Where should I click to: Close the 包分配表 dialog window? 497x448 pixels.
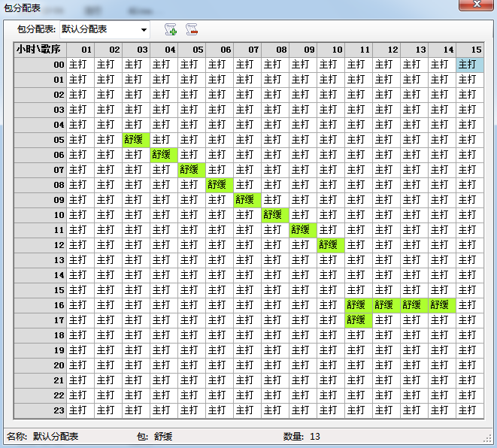pyautogui.click(x=475, y=6)
